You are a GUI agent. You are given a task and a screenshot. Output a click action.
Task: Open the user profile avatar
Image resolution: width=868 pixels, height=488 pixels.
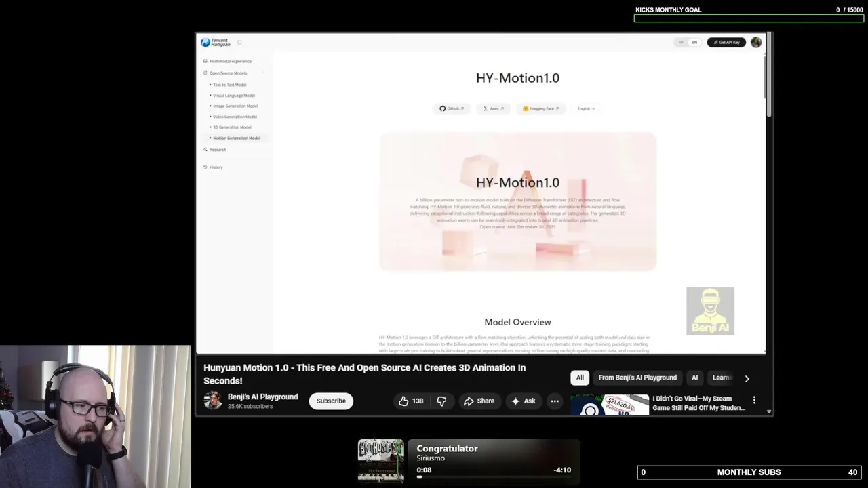[756, 42]
